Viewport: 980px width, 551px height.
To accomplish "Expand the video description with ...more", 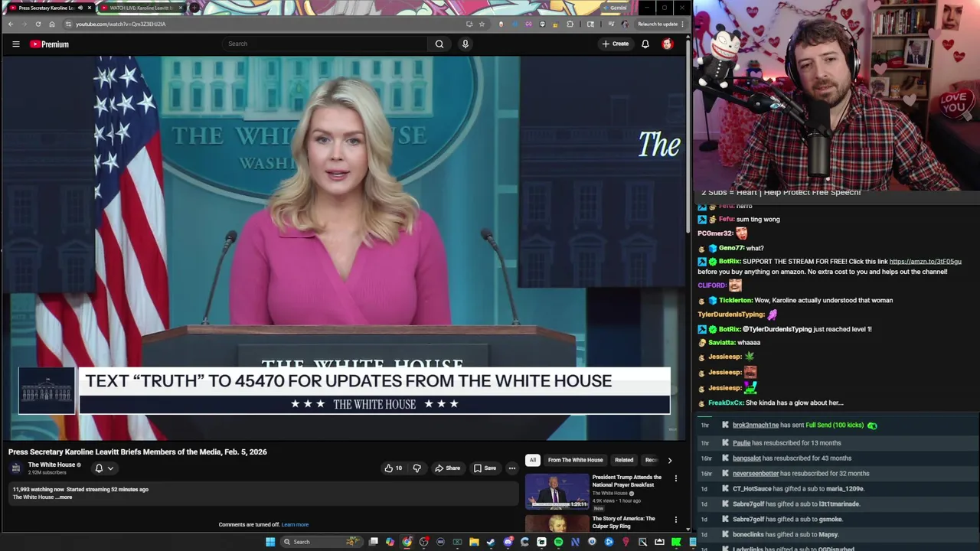I will tap(64, 497).
